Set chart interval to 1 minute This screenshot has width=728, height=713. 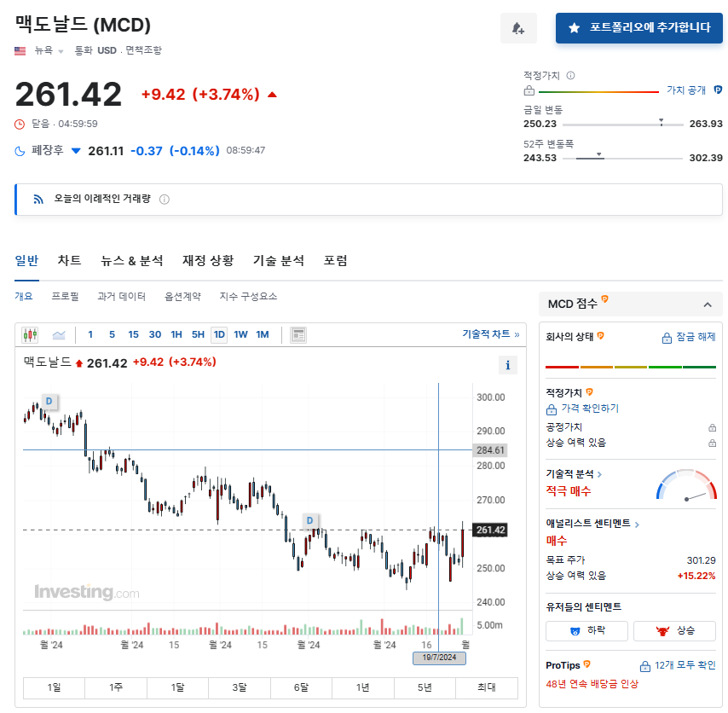90,334
